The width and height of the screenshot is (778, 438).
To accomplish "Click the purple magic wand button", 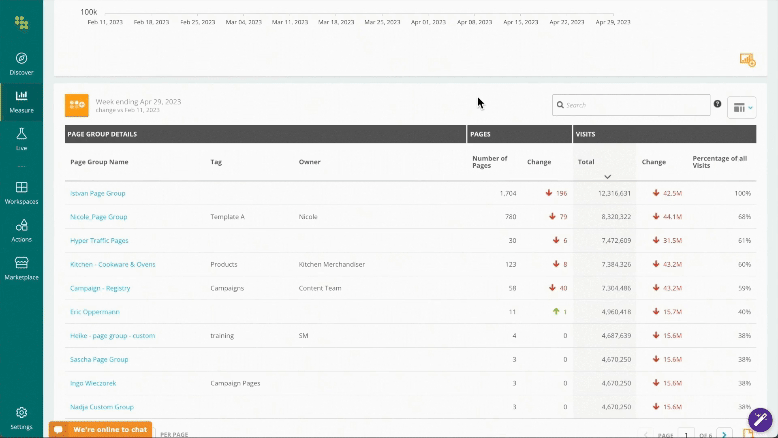I will [760, 420].
